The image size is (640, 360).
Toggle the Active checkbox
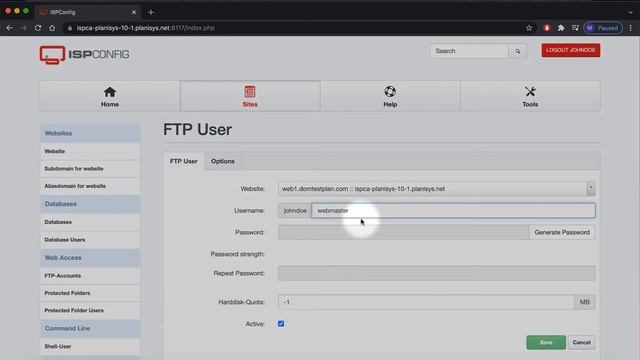[x=281, y=324]
